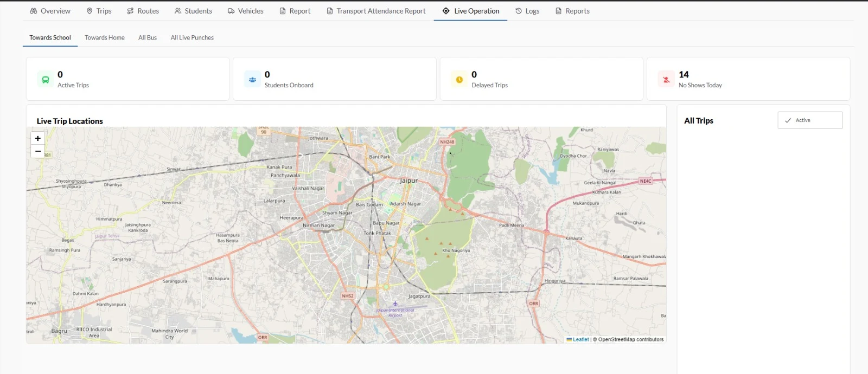
Task: Open the Trips section
Action: [x=99, y=11]
